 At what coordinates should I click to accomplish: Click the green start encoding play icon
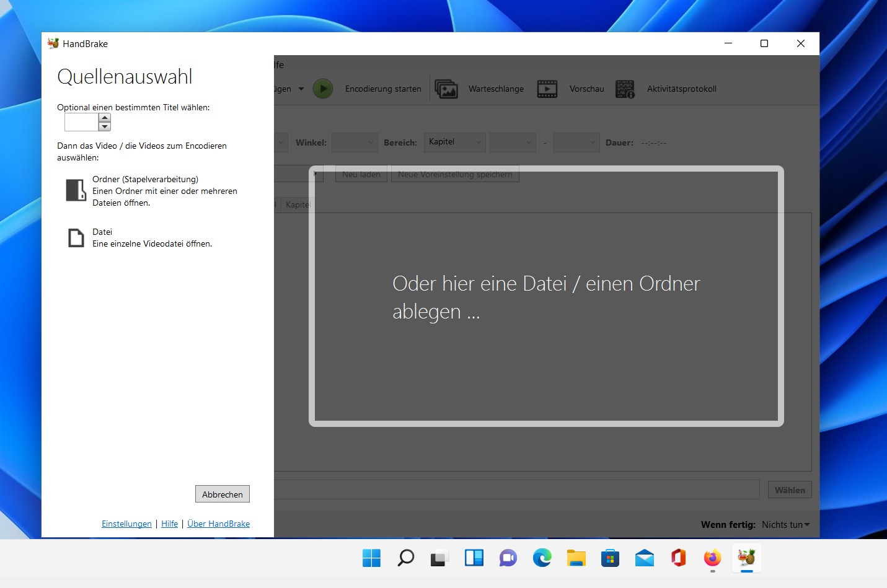pos(323,89)
